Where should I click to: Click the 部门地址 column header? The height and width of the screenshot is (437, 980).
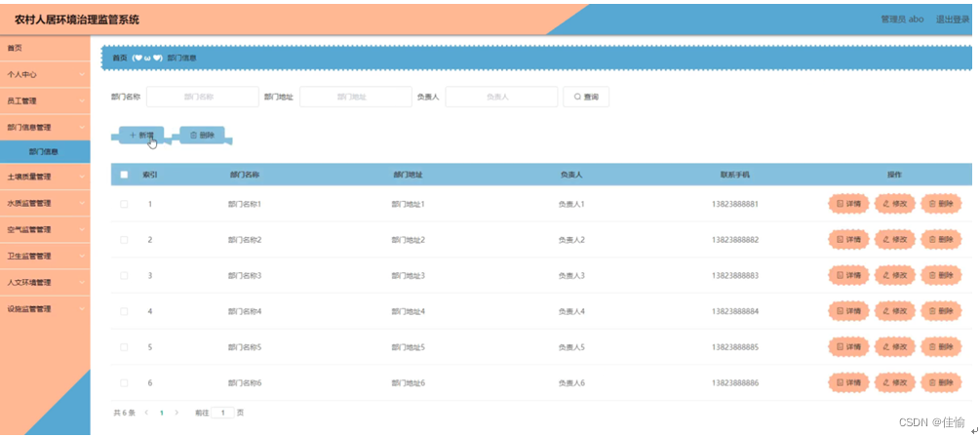pyautogui.click(x=409, y=175)
